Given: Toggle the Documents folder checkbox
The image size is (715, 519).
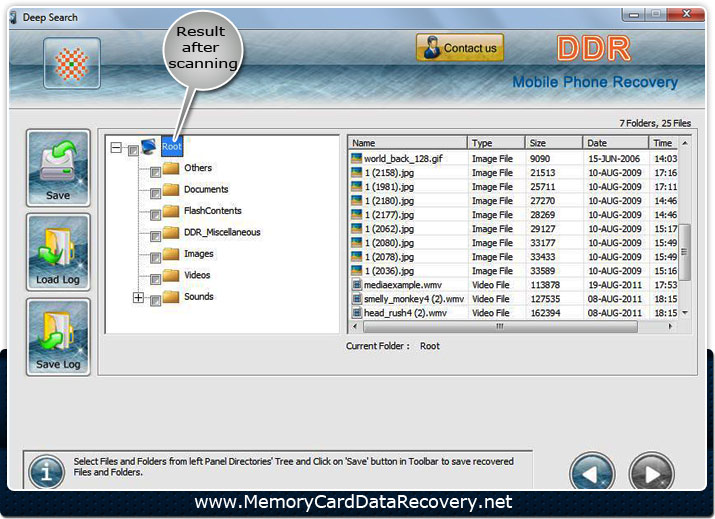Looking at the screenshot, I should tap(155, 193).
